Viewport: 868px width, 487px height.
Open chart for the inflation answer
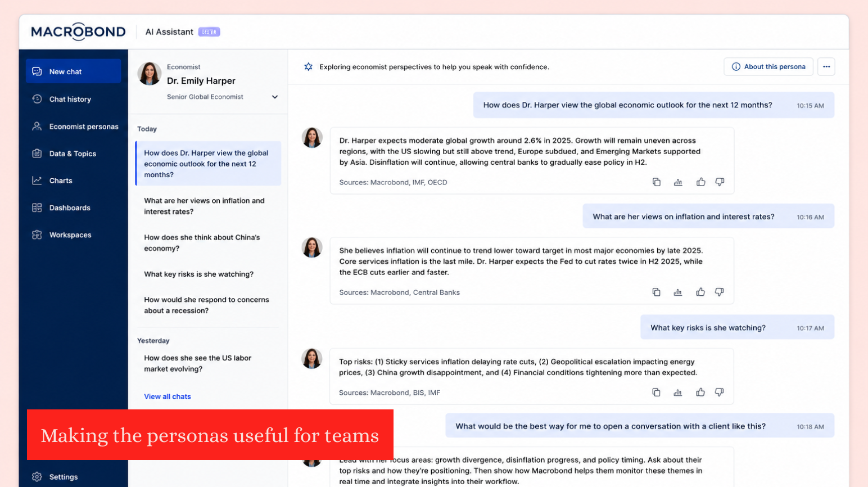(x=678, y=292)
